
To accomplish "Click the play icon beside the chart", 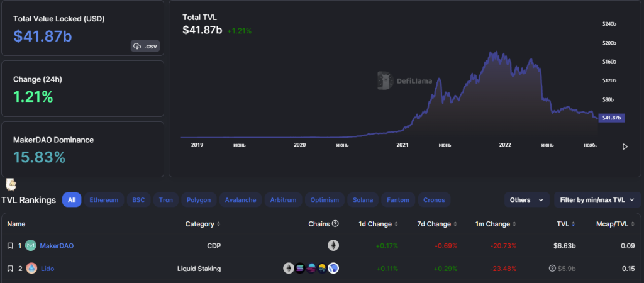I will pyautogui.click(x=625, y=147).
